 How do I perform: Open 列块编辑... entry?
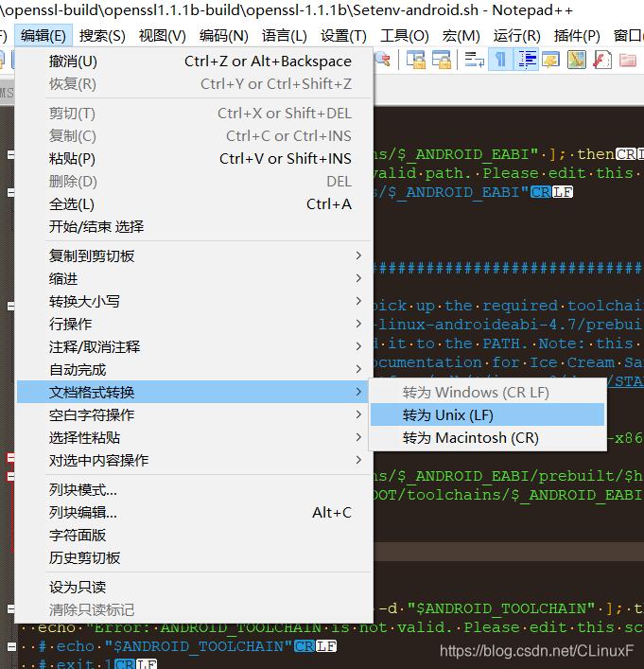point(193,513)
